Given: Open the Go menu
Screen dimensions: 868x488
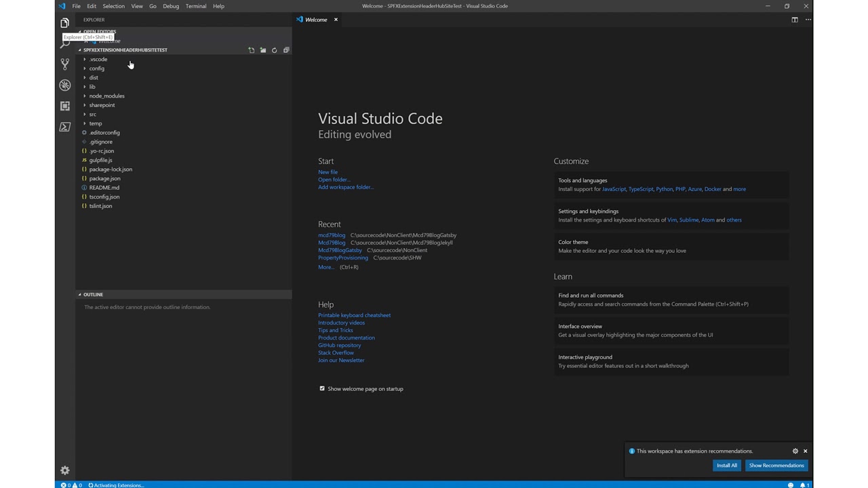Looking at the screenshot, I should pos(153,6).
